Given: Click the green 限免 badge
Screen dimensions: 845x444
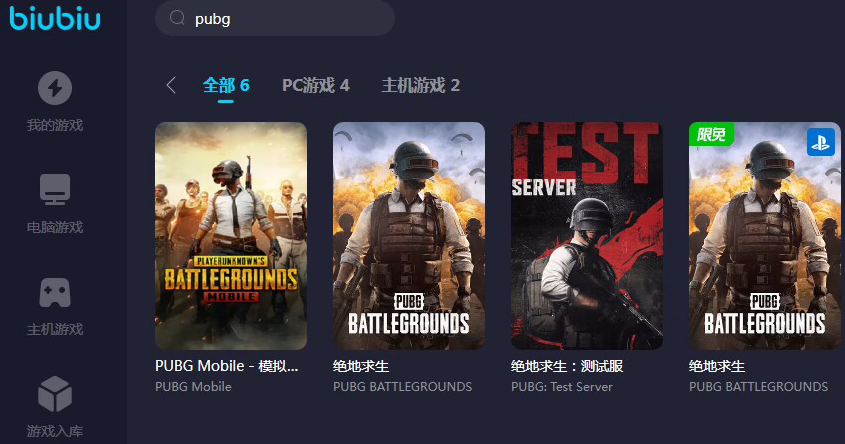Looking at the screenshot, I should pos(711,134).
